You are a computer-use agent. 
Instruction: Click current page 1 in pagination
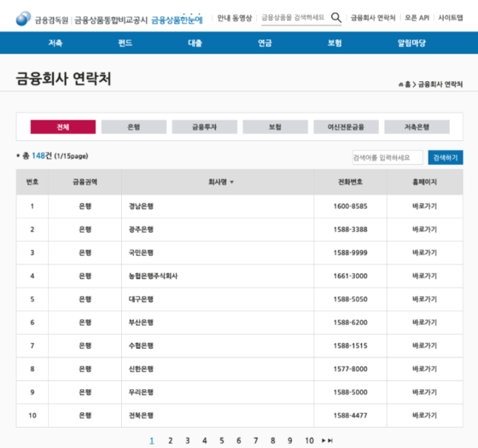coord(152,440)
